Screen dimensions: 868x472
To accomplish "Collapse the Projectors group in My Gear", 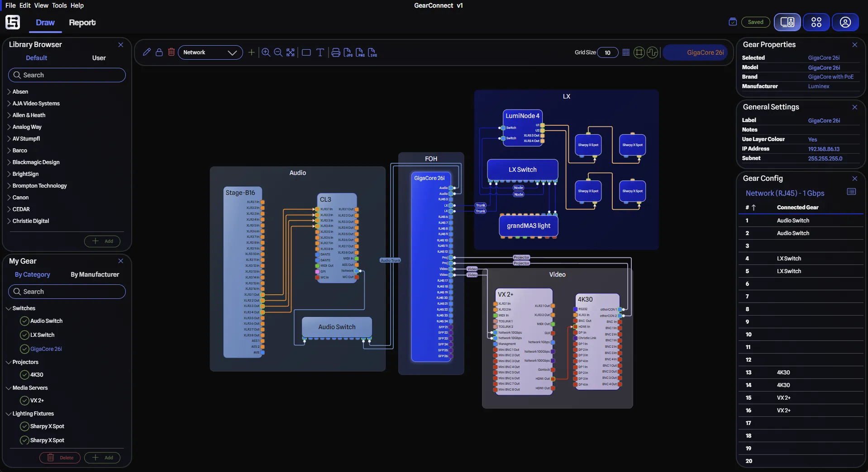I will [9, 362].
